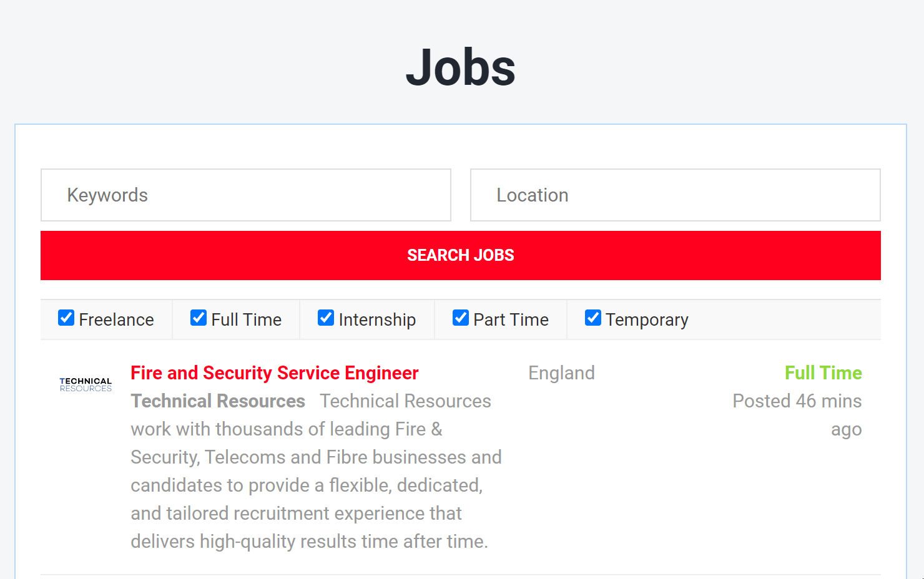Click the green Full Time job tag
This screenshot has height=579, width=924.
(823, 373)
